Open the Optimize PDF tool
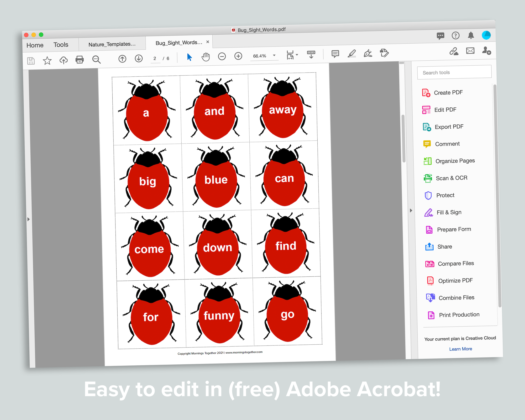The image size is (525, 420). pos(449,281)
